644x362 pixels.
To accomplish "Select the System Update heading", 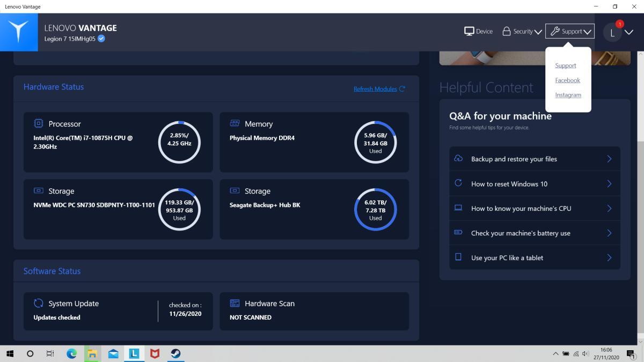I will (74, 304).
